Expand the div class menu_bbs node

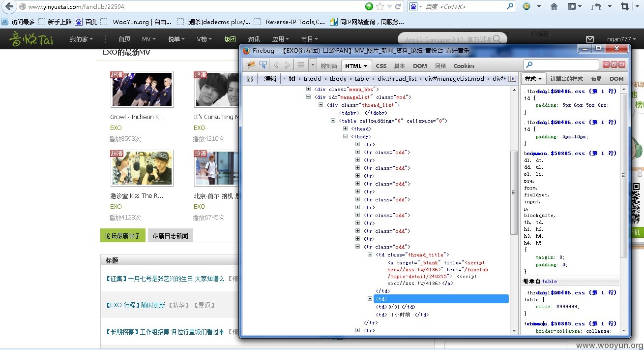[309, 89]
